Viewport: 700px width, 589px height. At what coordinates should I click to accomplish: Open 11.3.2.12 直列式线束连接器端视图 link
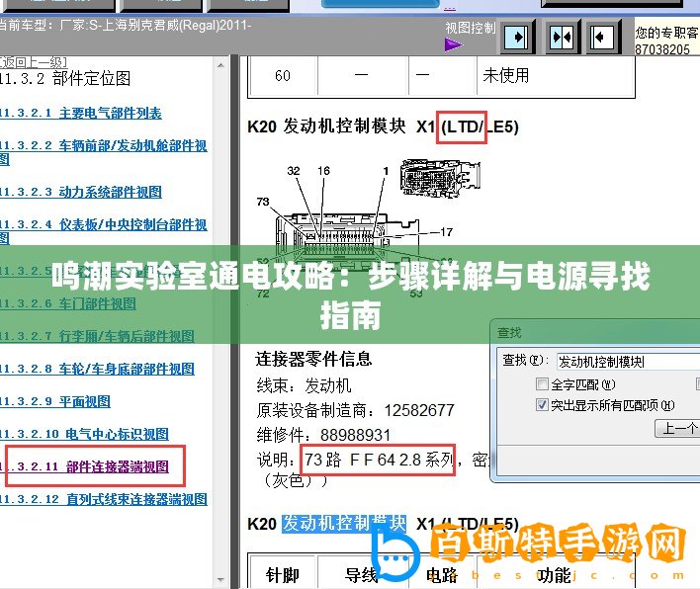click(104, 499)
